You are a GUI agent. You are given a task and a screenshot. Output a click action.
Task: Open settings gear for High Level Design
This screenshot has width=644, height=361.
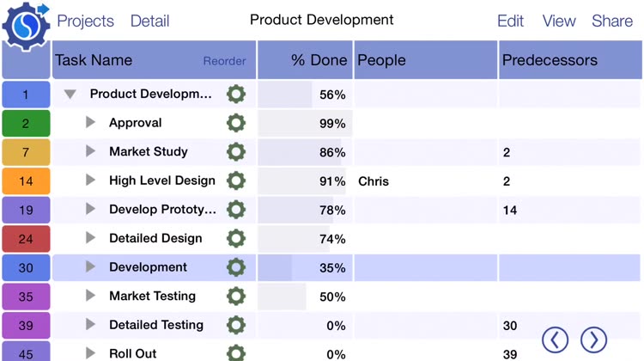pos(236,180)
